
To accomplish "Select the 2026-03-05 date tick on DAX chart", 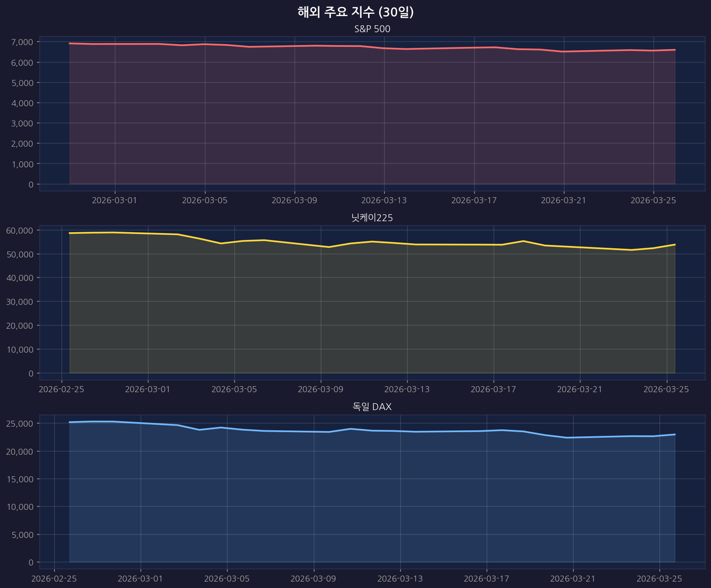I will tap(227, 578).
